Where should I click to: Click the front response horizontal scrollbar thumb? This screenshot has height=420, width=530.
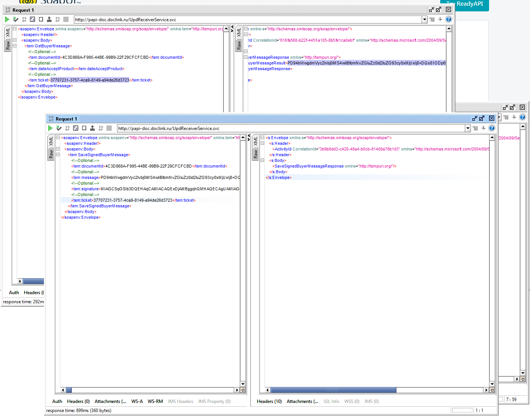pos(333,390)
